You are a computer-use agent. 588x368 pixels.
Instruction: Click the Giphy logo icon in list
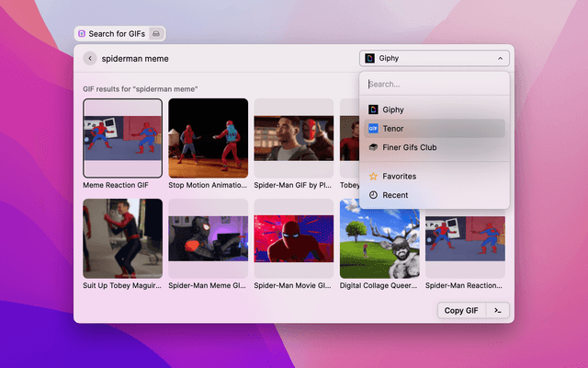coord(373,109)
